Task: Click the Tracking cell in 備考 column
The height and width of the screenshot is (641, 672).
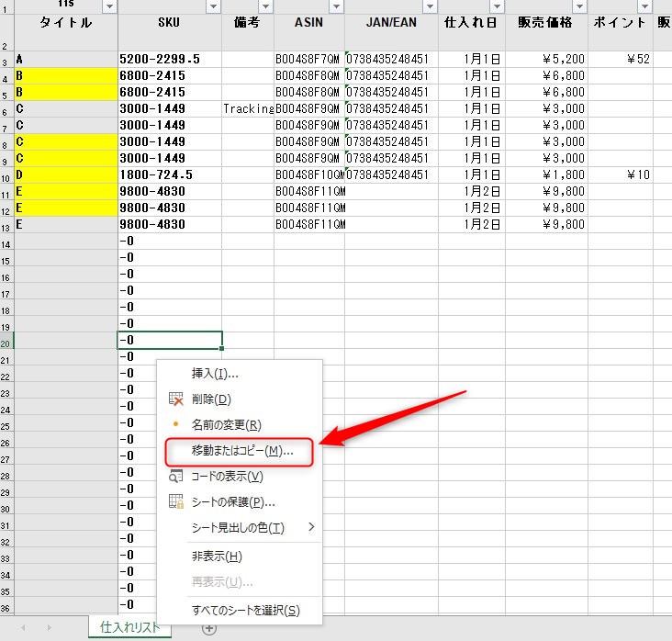Action: coord(248,109)
